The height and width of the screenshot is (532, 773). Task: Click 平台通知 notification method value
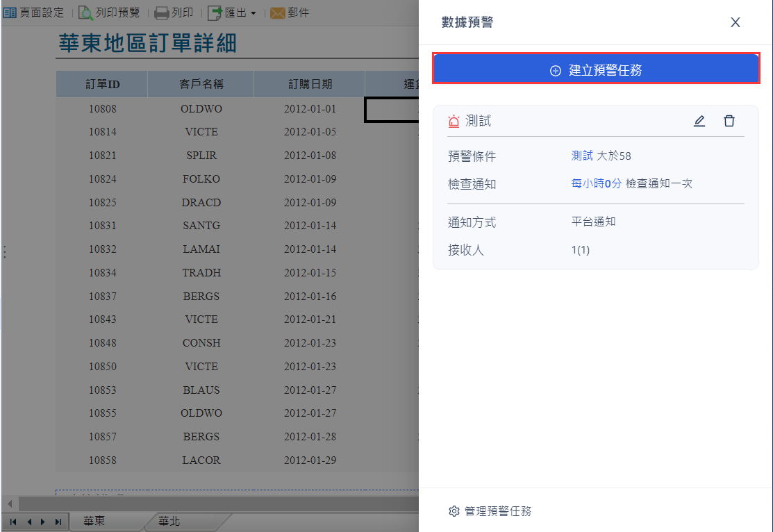(593, 222)
